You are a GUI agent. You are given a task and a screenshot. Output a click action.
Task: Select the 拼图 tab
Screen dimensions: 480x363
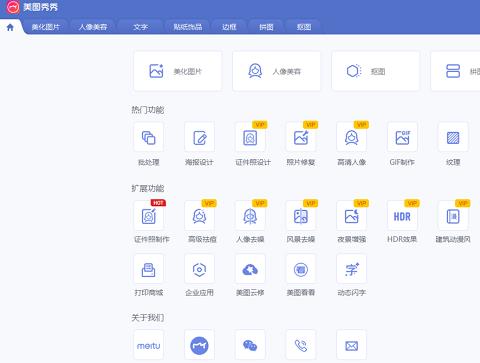click(x=266, y=27)
